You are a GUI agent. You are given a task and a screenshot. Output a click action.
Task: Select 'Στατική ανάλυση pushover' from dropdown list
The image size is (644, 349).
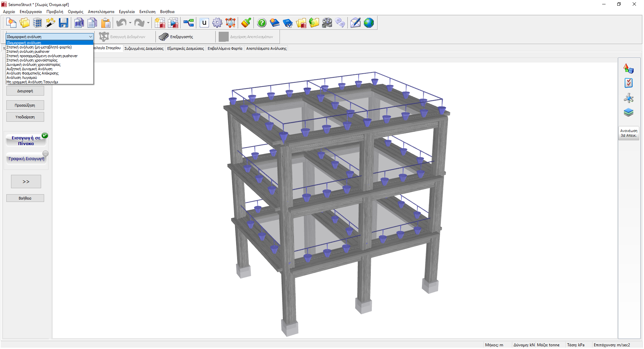(x=28, y=52)
